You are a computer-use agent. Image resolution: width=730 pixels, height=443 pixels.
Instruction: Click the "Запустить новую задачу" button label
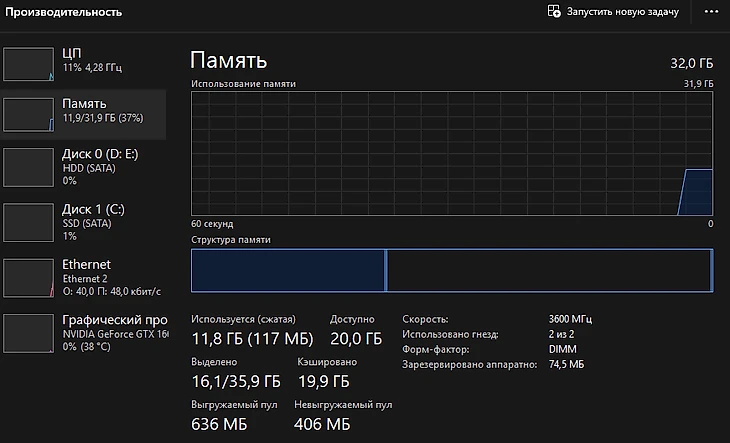click(622, 12)
